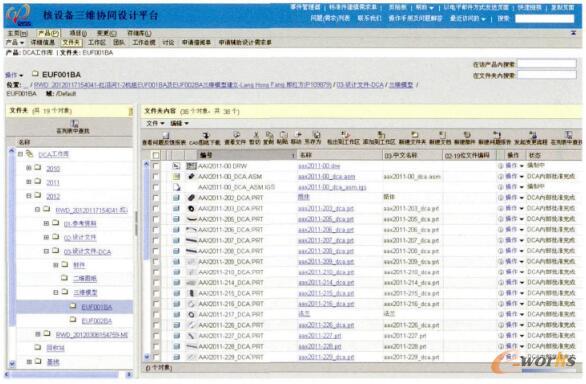Click the 查看问题反馈报表 toolbar icon
This screenshot has height=384, width=586.
pos(166,135)
